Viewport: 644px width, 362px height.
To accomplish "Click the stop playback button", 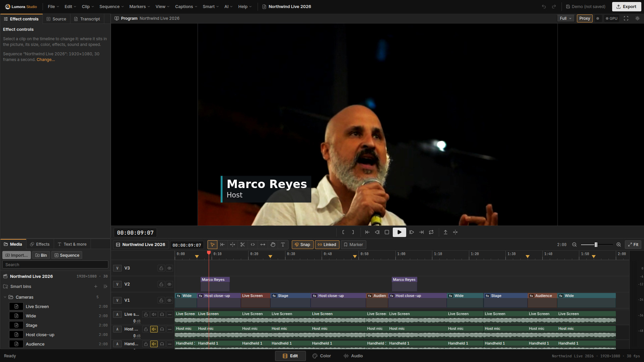I will click(387, 232).
